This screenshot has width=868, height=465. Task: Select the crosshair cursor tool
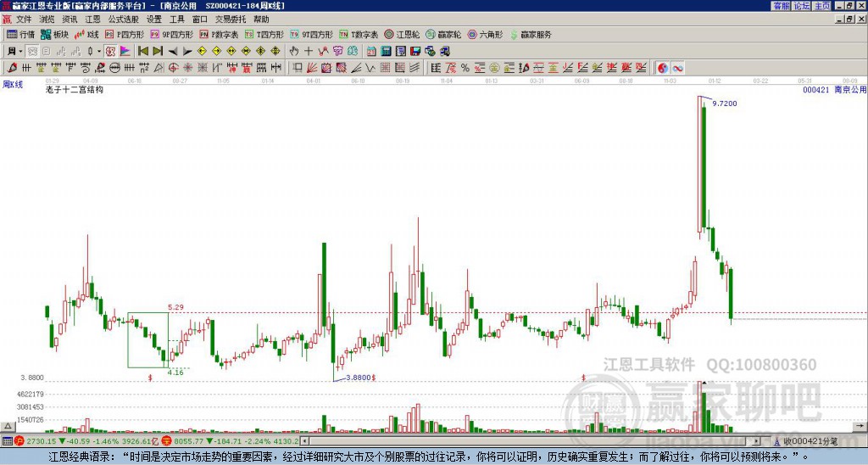click(309, 52)
